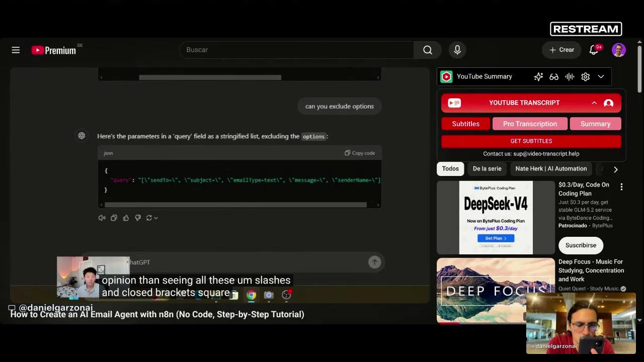Open the account avatar menu
Image resolution: width=644 pixels, height=362 pixels.
point(619,50)
